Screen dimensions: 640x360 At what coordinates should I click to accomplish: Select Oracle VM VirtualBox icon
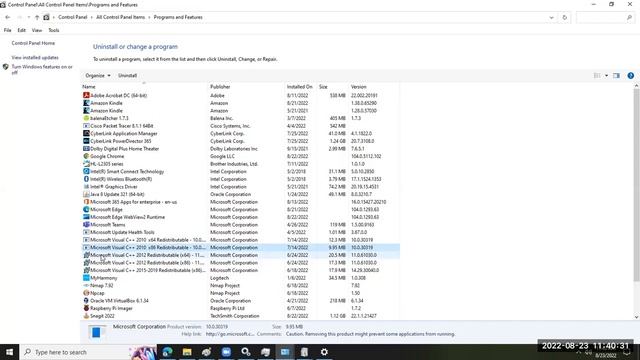click(86, 300)
